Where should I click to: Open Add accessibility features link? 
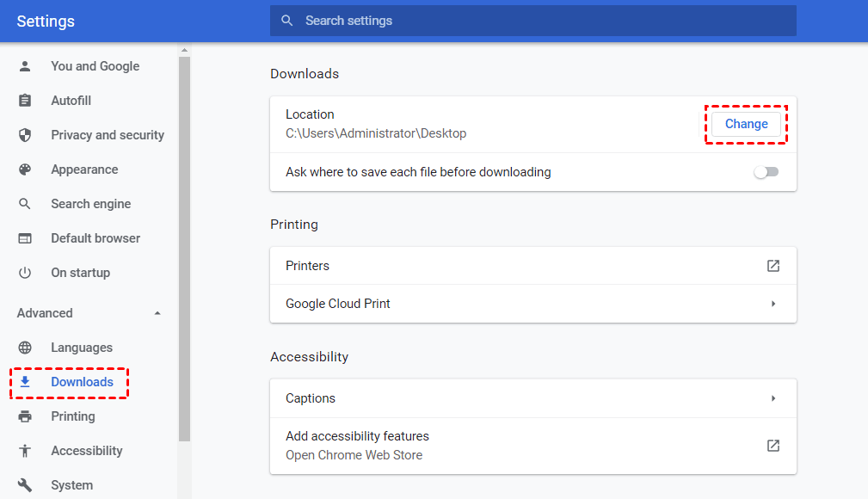click(x=773, y=446)
